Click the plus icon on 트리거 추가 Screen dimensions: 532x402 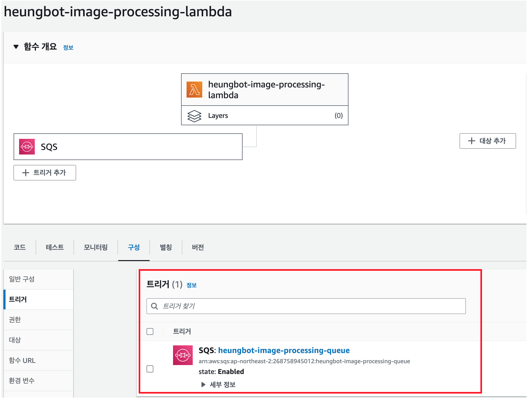26,173
